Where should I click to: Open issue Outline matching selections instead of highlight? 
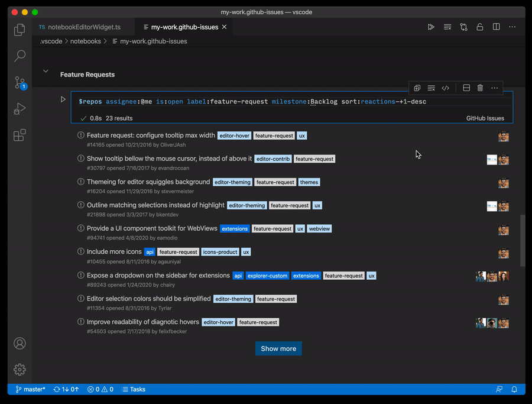point(155,205)
